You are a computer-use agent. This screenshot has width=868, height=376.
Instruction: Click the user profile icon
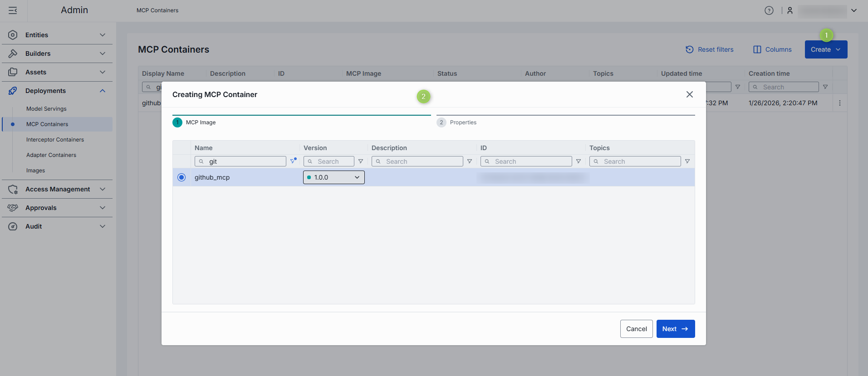click(x=790, y=10)
